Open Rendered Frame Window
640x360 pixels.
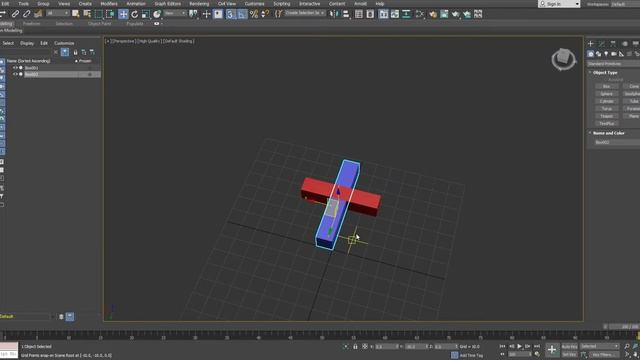pos(444,14)
